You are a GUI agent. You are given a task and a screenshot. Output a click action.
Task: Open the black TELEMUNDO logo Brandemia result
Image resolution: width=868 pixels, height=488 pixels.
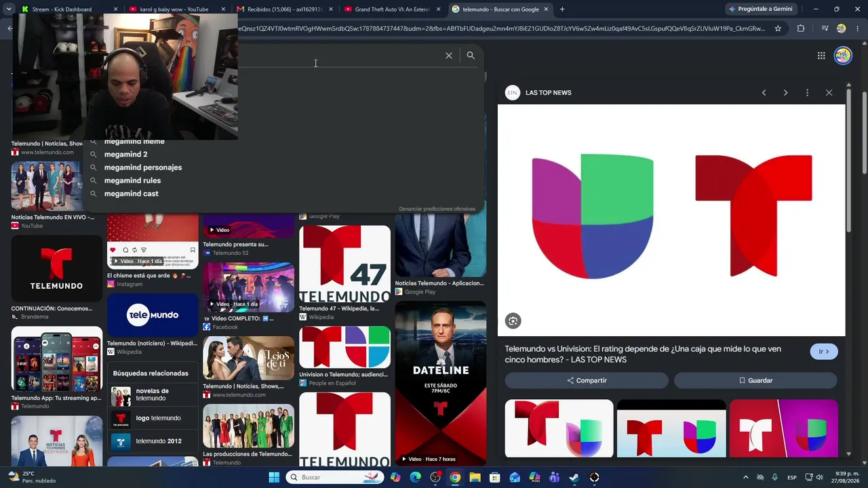57,269
